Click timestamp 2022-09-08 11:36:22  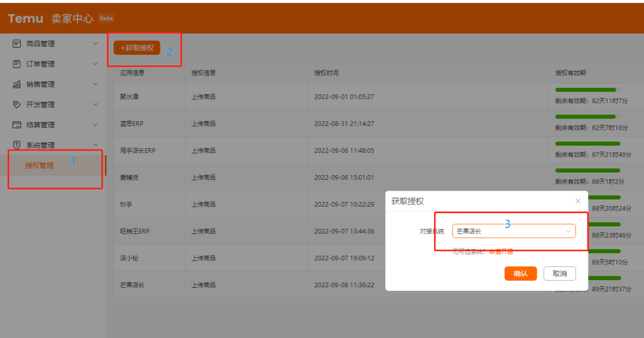coord(344,284)
